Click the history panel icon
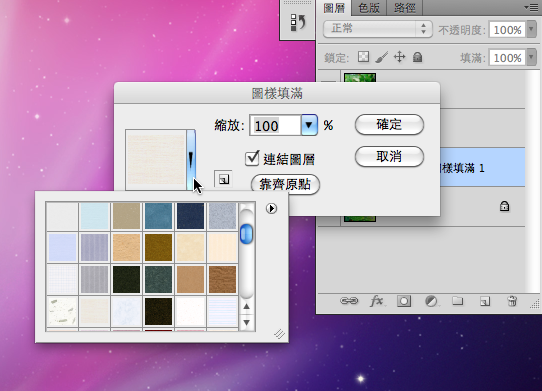Image resolution: width=542 pixels, height=391 pixels. click(298, 22)
